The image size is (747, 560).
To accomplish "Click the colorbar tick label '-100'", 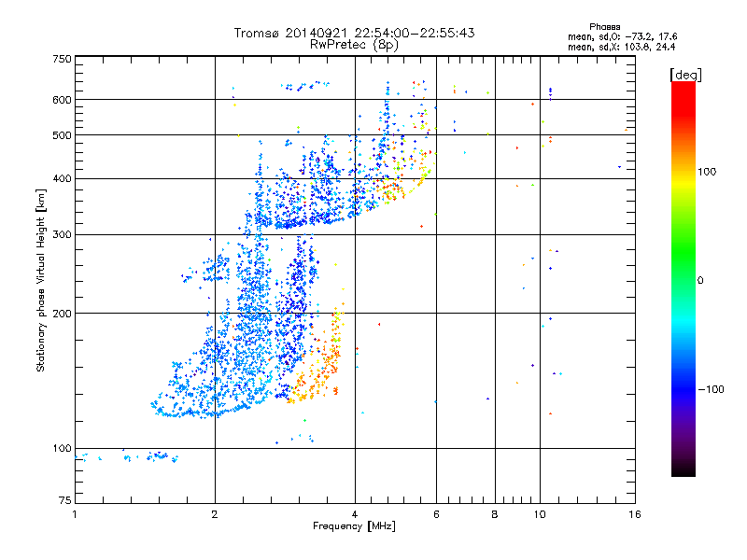I will click(711, 389).
